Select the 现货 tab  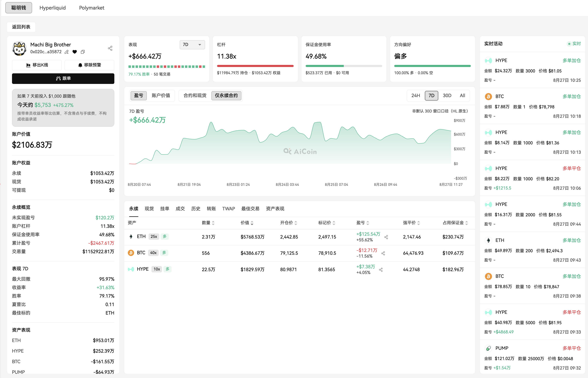pos(149,209)
